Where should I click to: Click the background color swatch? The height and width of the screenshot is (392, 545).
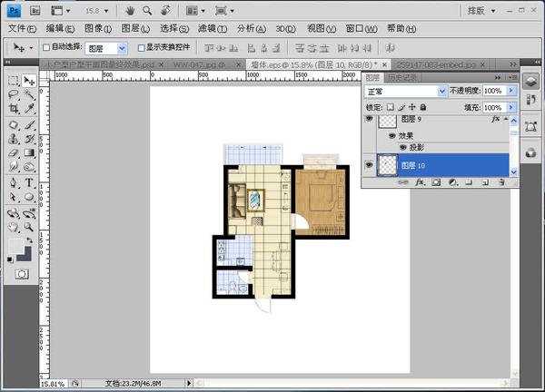pyautogui.click(x=26, y=256)
